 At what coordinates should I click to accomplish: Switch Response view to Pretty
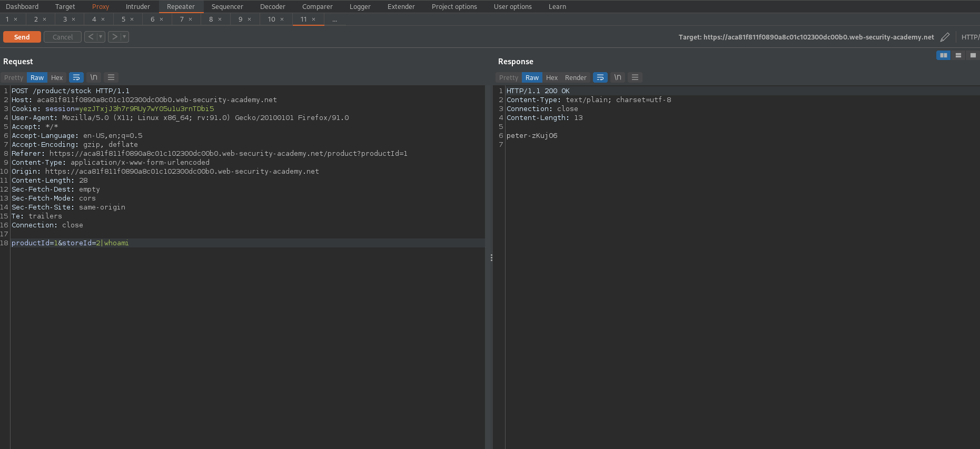[509, 77]
